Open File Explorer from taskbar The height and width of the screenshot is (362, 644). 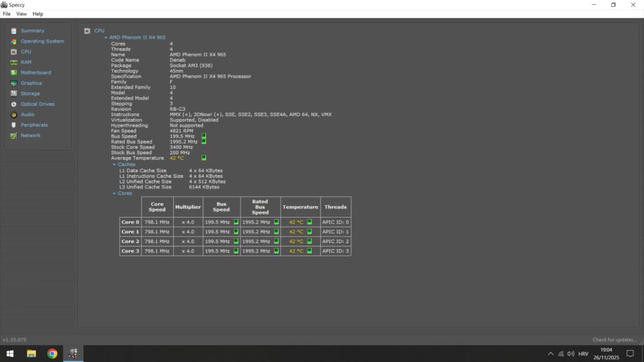tap(32, 354)
